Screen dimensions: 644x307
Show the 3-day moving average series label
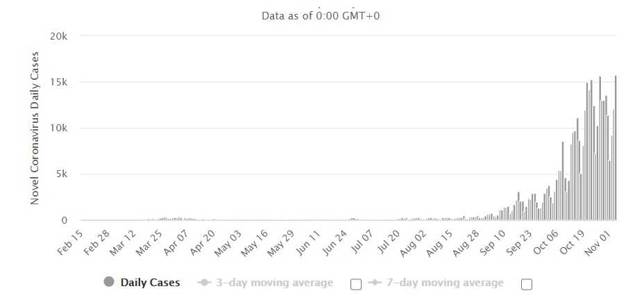click(273, 283)
